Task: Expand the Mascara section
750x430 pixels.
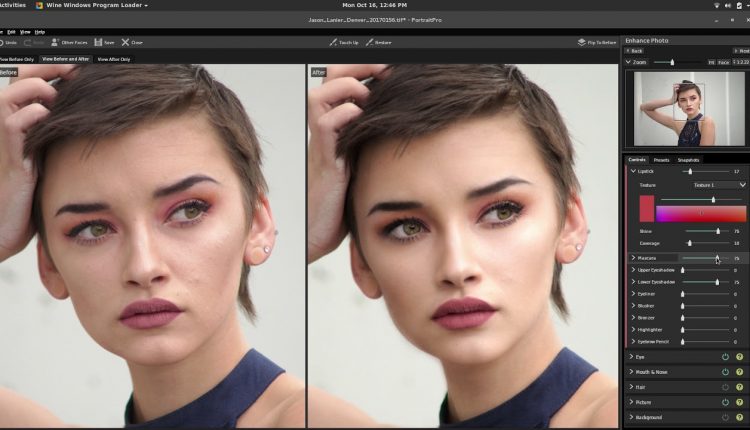Action: click(633, 258)
